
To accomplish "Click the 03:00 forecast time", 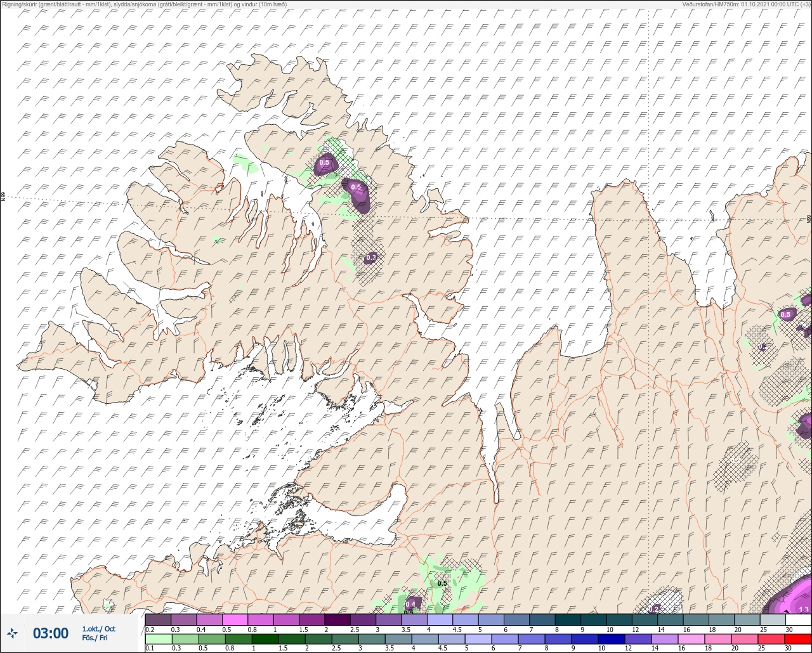I will click(x=51, y=633).
